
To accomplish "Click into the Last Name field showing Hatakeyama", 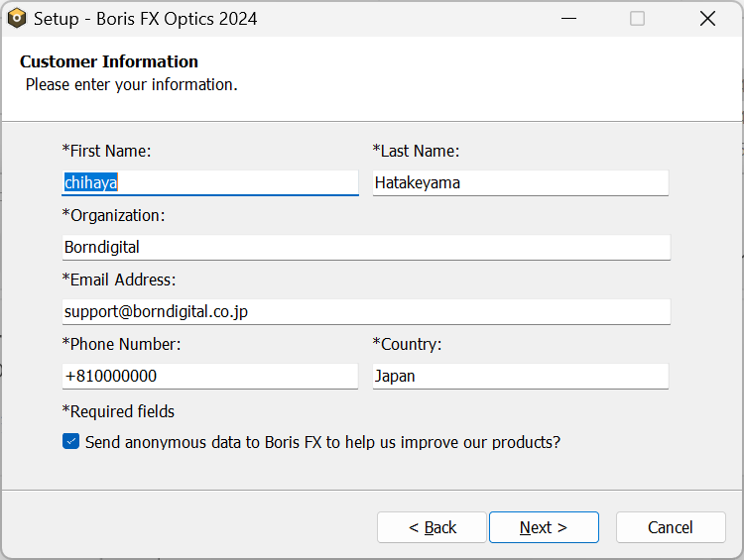I will (521, 182).
